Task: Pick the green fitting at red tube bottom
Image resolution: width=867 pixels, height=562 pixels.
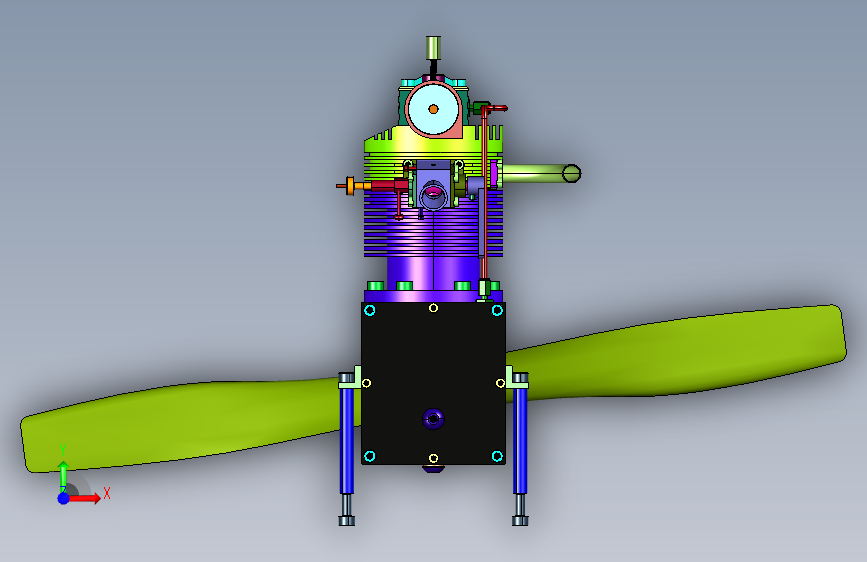Action: click(484, 288)
